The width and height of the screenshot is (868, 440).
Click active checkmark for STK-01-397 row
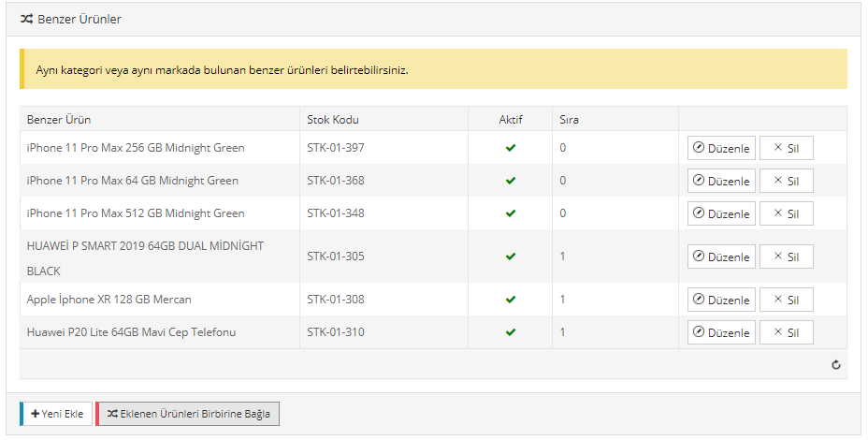click(x=511, y=148)
